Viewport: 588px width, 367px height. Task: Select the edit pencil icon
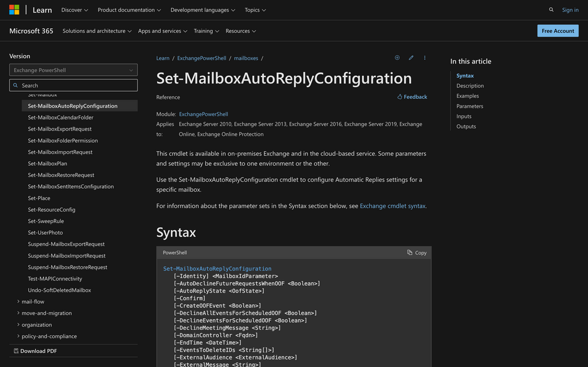tap(411, 58)
